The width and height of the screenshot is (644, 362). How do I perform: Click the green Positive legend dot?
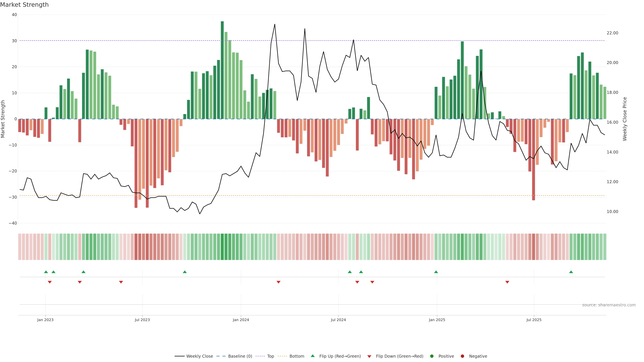pyautogui.click(x=432, y=356)
